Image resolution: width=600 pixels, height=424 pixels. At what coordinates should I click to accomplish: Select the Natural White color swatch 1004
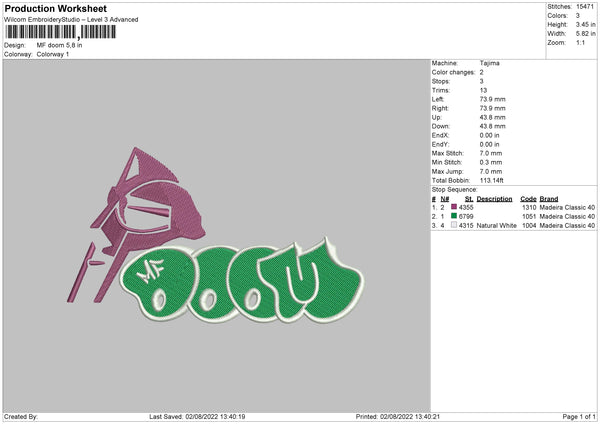(x=454, y=225)
